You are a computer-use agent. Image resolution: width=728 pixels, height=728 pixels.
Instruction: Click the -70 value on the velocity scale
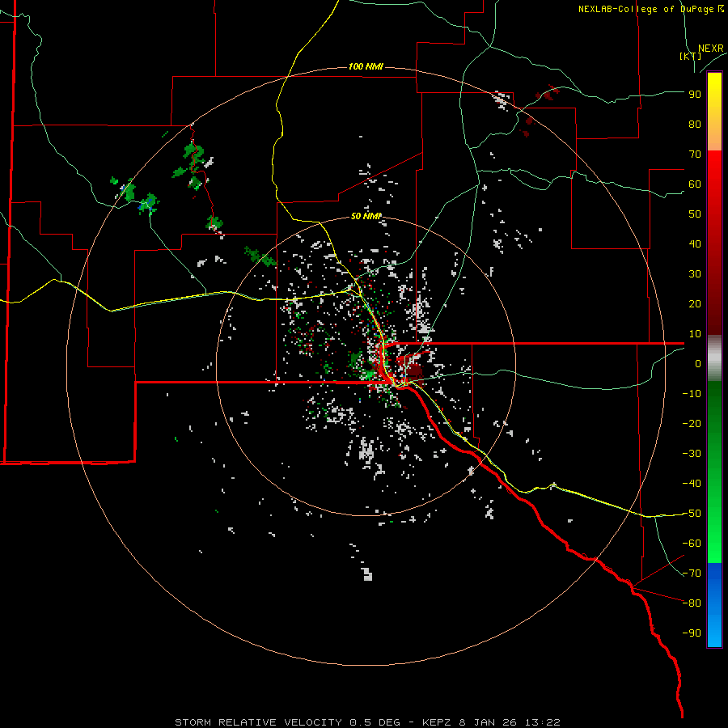692,574
